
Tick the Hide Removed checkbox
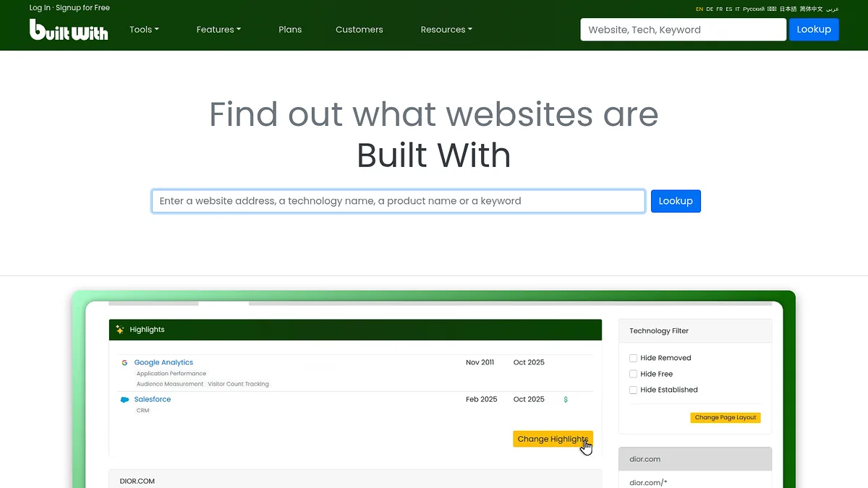[x=633, y=358]
